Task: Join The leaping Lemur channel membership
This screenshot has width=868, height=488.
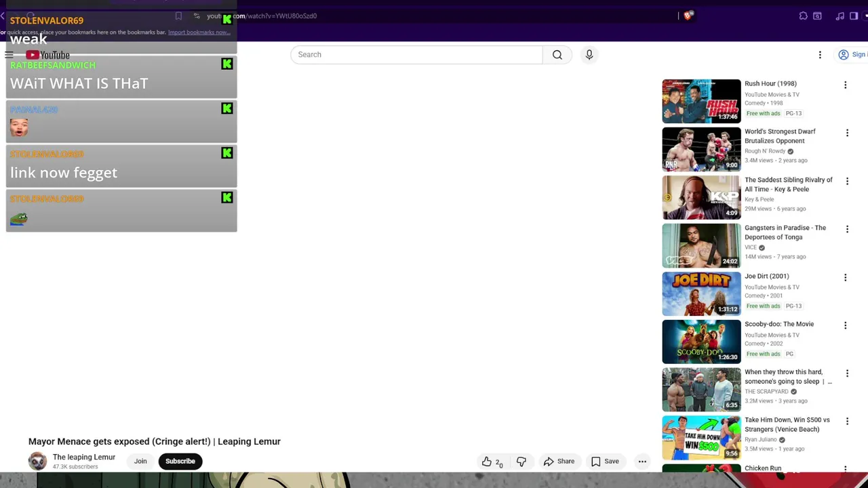Action: click(x=140, y=462)
